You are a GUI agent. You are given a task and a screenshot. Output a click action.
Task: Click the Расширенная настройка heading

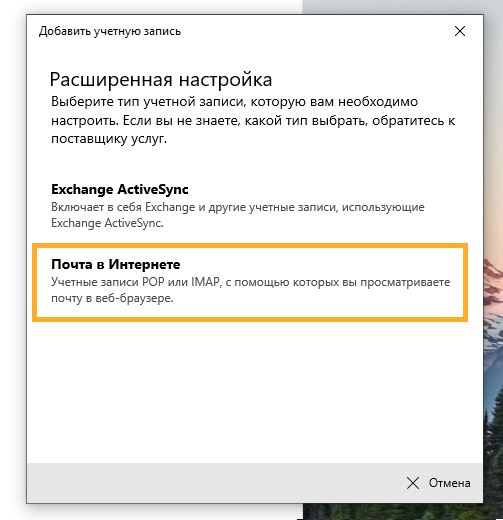[161, 80]
